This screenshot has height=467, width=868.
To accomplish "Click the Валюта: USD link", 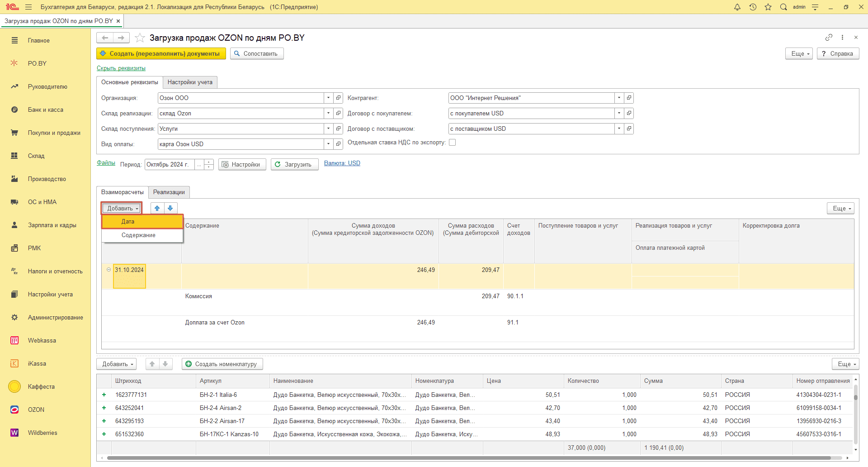I will (342, 163).
